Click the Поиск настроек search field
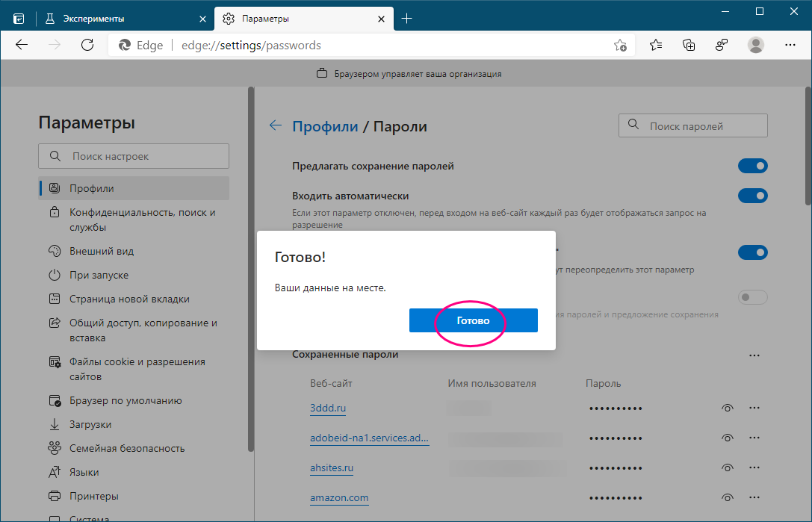 pyautogui.click(x=134, y=156)
